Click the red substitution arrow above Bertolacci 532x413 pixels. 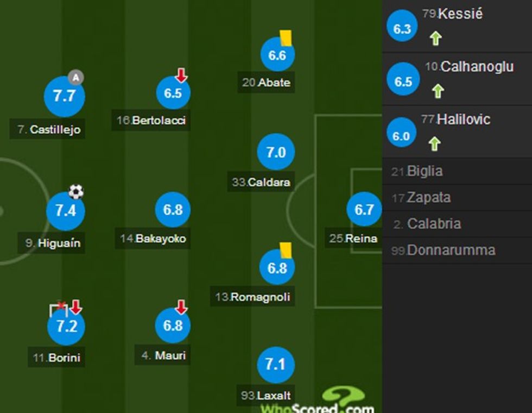coord(182,74)
